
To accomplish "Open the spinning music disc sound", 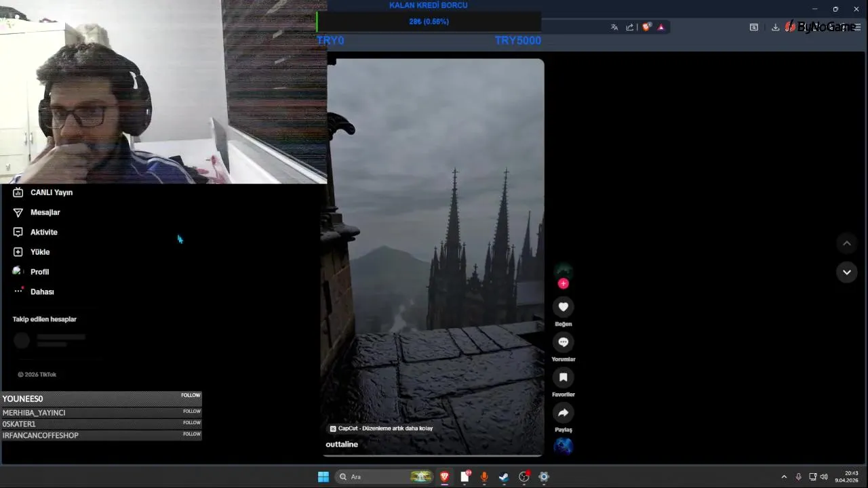I will click(x=563, y=445).
